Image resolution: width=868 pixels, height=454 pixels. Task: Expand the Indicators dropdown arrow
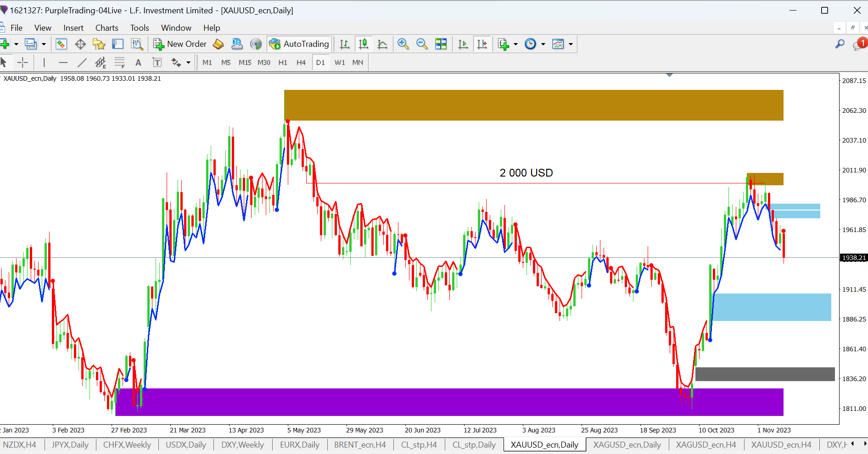[515, 44]
